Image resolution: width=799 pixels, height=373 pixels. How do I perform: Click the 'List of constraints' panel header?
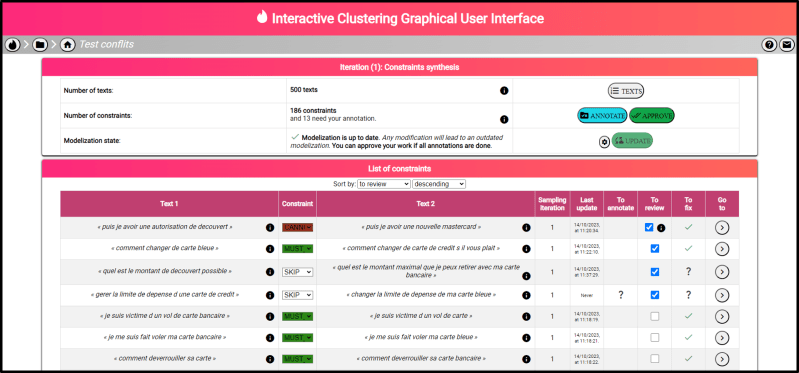tap(400, 169)
